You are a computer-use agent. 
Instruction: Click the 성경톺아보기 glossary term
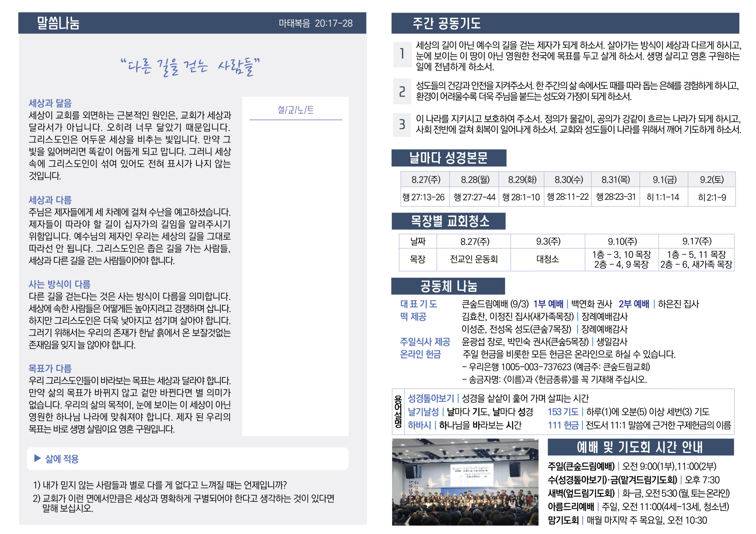pos(431,398)
